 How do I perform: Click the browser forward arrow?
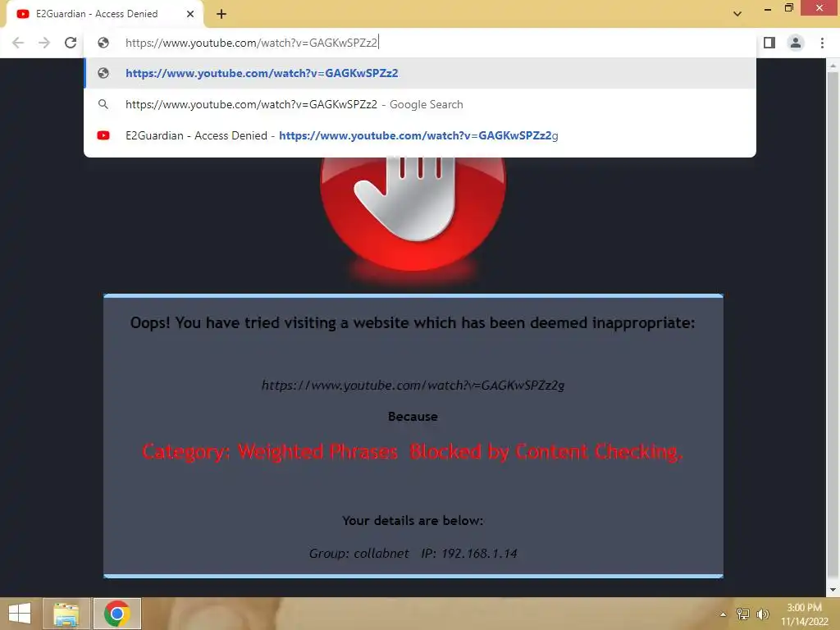point(44,43)
